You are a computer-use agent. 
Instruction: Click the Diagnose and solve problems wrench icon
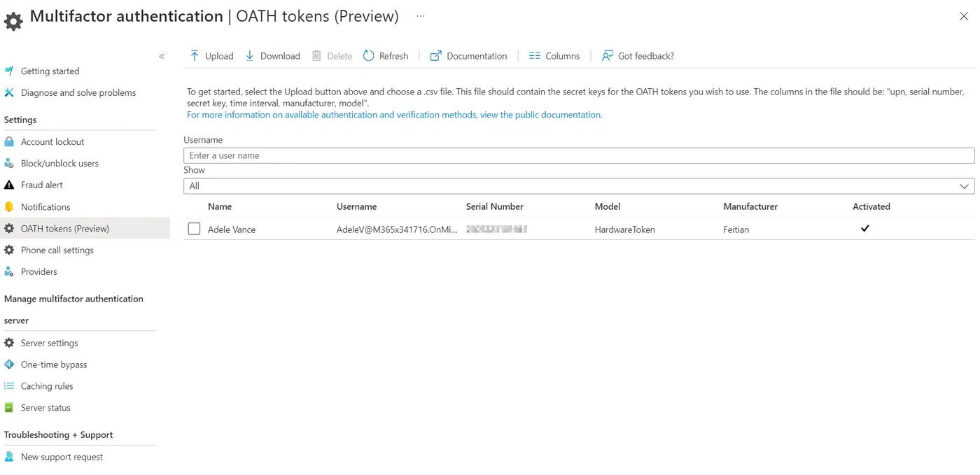pyautogui.click(x=9, y=92)
